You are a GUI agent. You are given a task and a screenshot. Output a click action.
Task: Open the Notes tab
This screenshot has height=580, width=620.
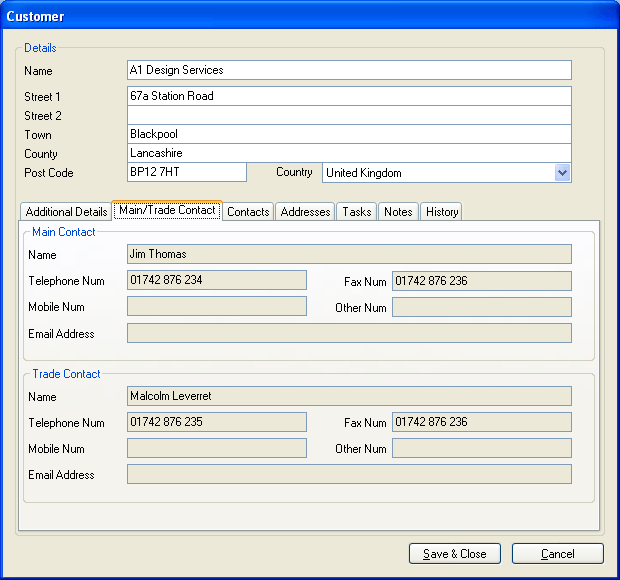398,212
